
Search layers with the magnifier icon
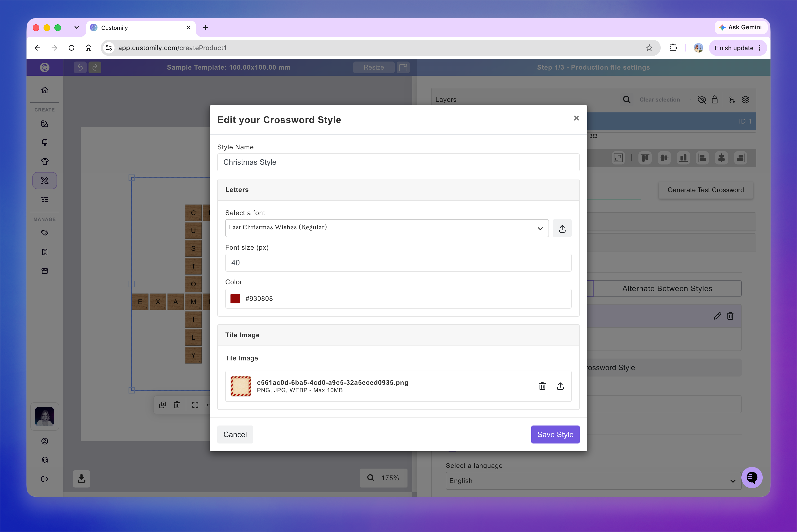[626, 99]
